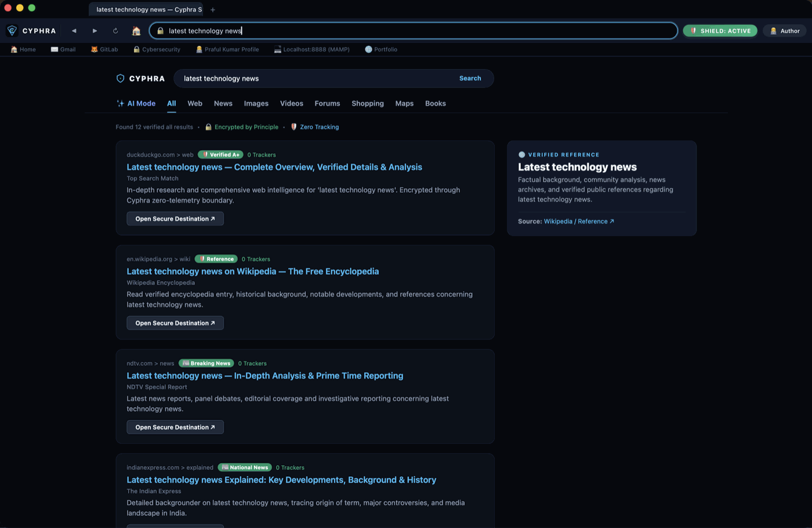Click the Cyphra logo beside the search box
The width and height of the screenshot is (812, 528).
(x=140, y=78)
